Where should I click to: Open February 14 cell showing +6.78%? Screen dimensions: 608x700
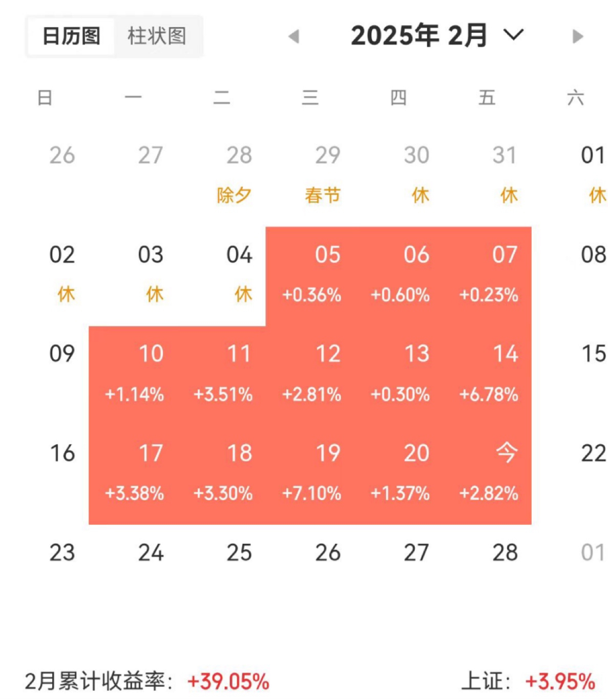(x=487, y=375)
